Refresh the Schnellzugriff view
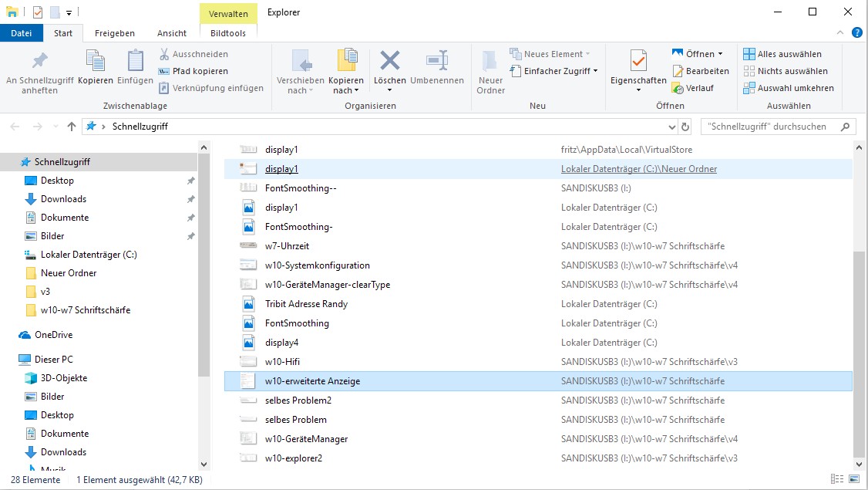 pyautogui.click(x=685, y=127)
